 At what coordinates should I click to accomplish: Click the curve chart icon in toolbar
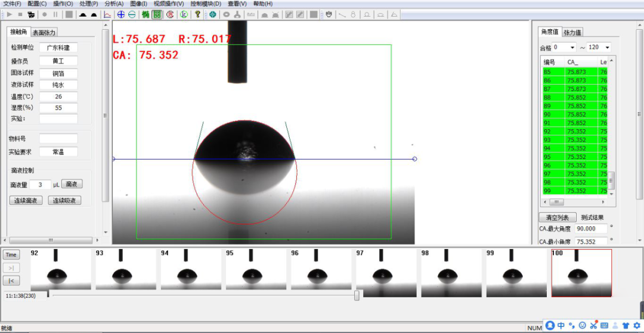coord(108,14)
